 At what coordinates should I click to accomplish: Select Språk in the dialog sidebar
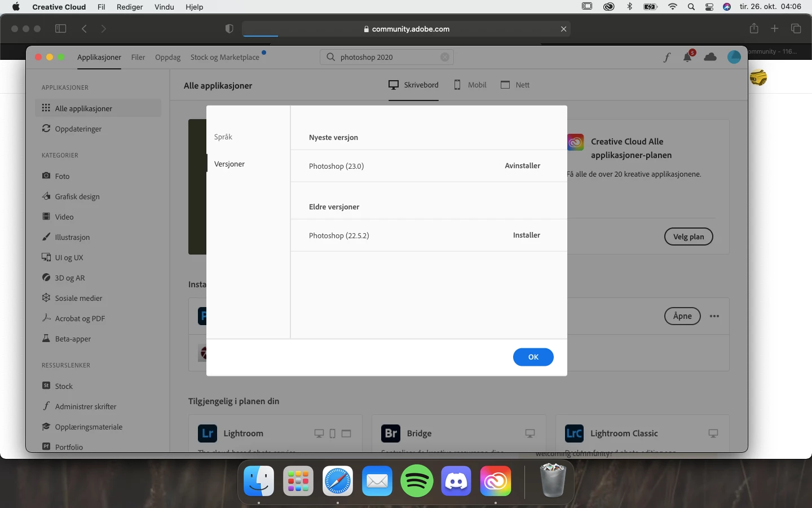(x=223, y=137)
